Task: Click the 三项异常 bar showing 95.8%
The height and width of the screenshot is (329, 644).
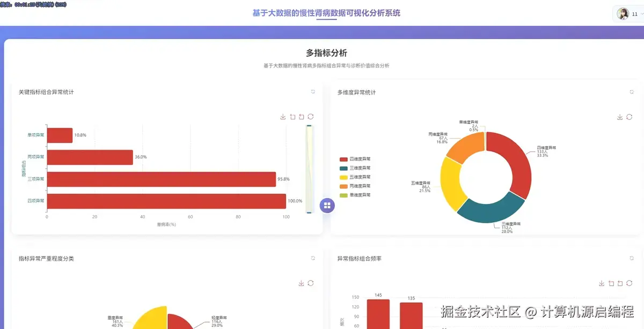Action: click(162, 179)
